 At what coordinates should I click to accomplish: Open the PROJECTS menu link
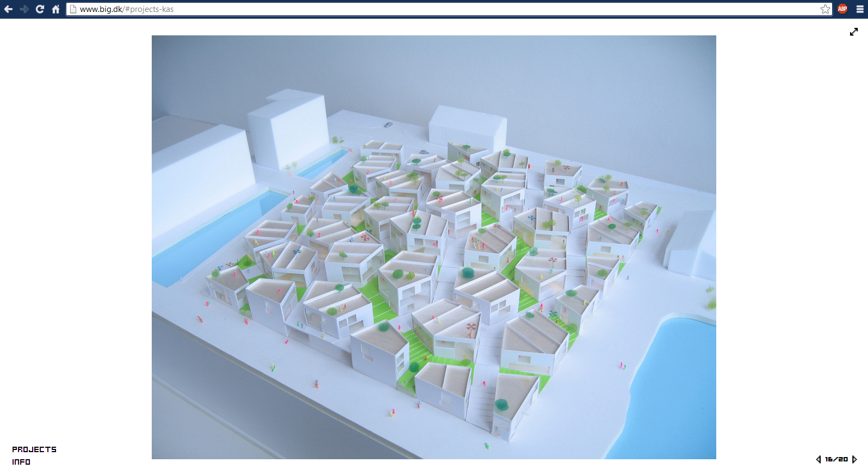point(34,449)
